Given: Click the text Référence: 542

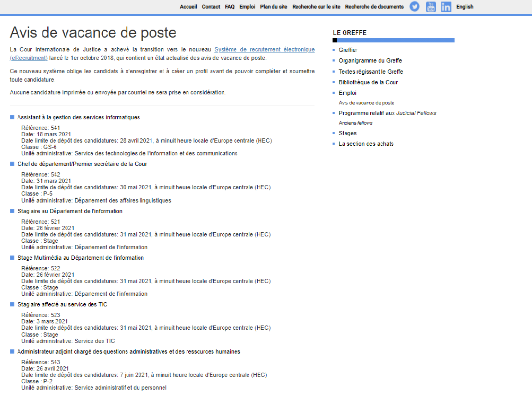Looking at the screenshot, I should click(x=41, y=174).
